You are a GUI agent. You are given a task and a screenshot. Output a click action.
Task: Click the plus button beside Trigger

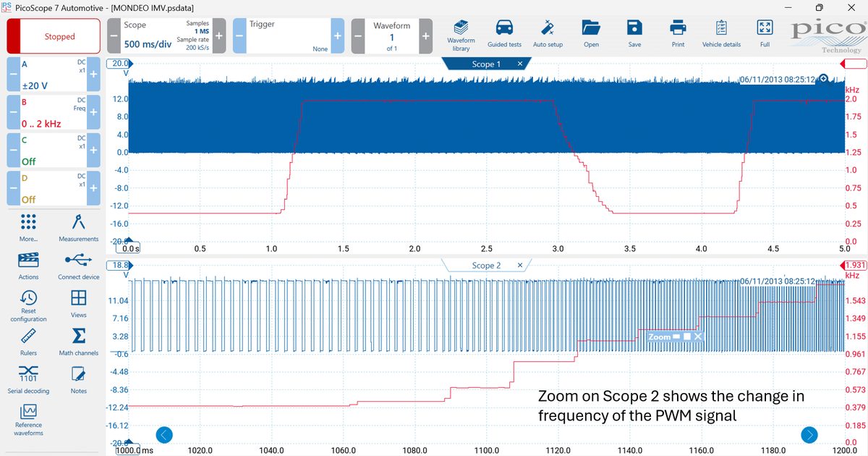337,36
